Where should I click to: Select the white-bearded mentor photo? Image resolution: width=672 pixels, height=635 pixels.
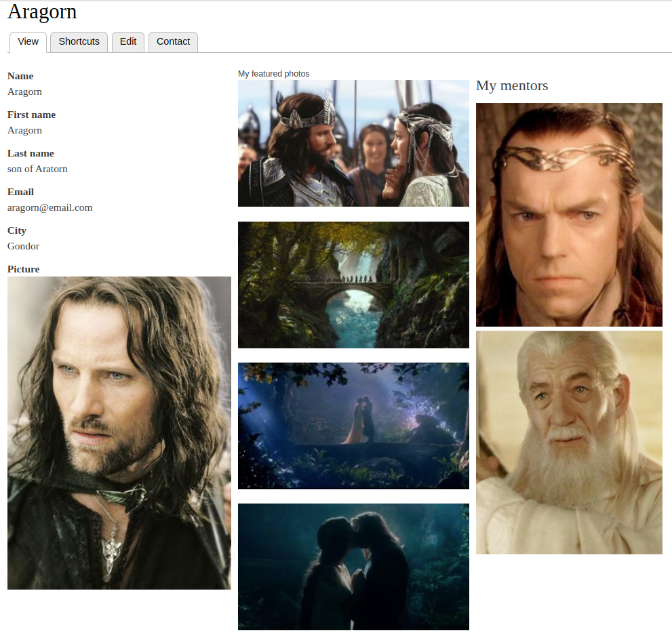tap(569, 443)
